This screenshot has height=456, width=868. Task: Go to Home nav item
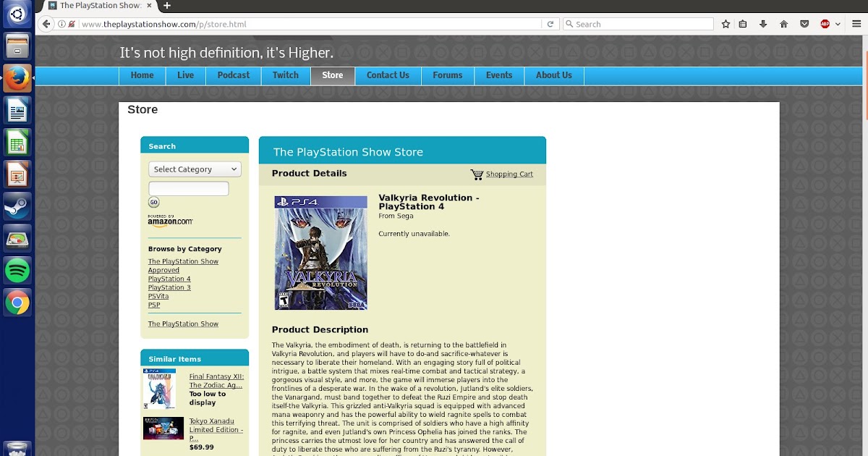142,75
